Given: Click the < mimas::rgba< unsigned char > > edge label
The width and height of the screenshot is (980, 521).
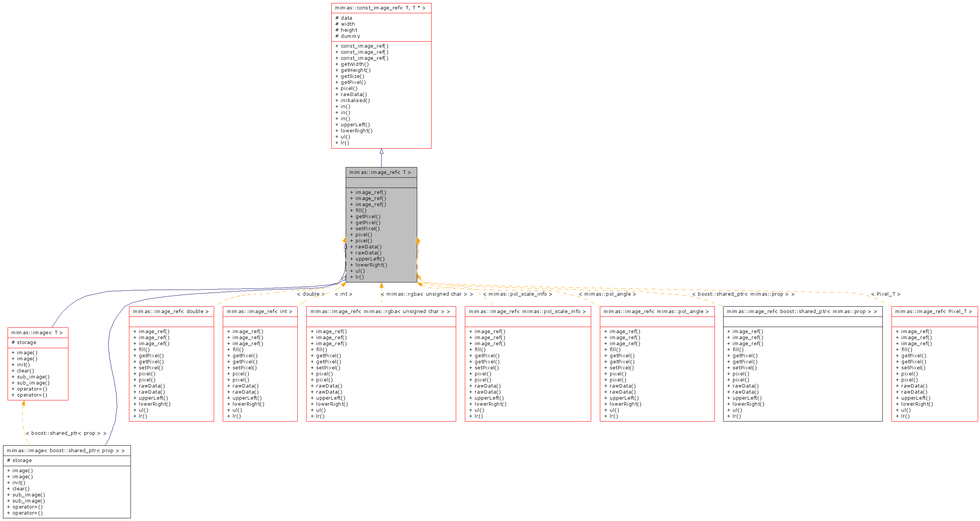Looking at the screenshot, I should 427,294.
